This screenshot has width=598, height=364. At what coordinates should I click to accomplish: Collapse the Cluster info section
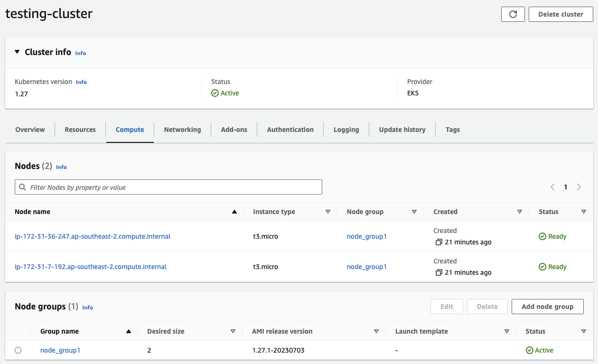(x=18, y=52)
